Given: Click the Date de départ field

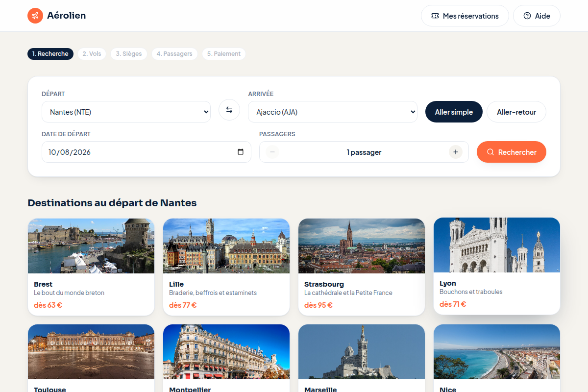Looking at the screenshot, I should coord(147,152).
